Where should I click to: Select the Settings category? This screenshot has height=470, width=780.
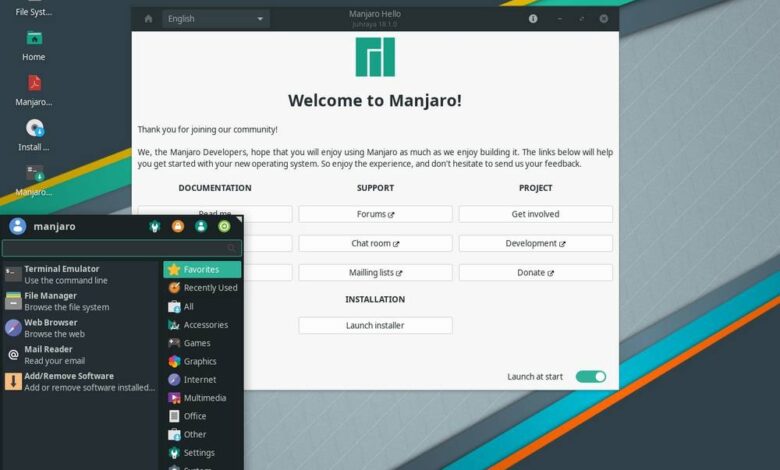(202, 453)
